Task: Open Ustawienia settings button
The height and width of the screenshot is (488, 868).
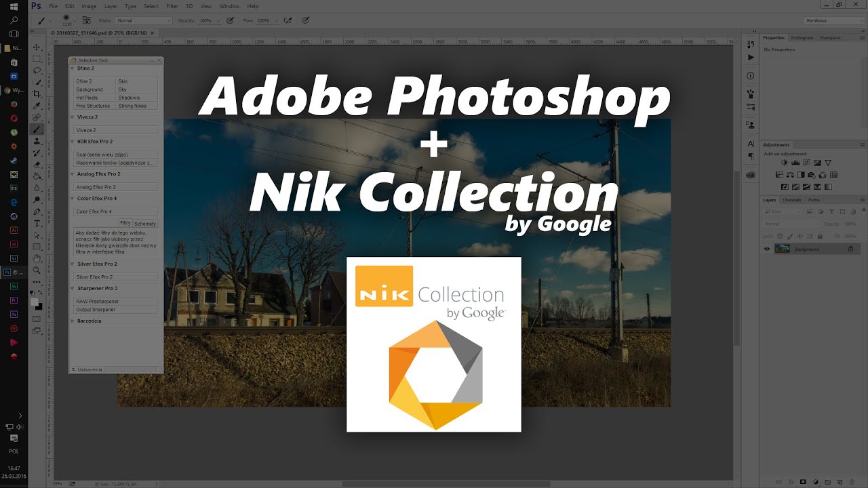Action: pyautogui.click(x=89, y=369)
